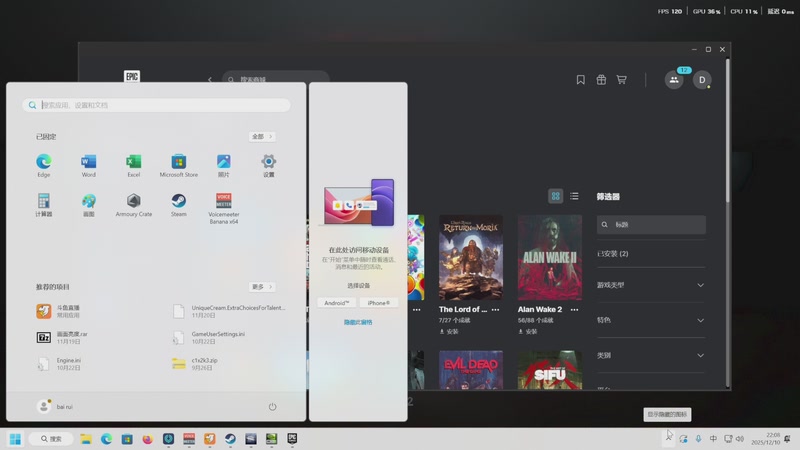The image size is (800, 450).
Task: Click 隐藏此窗格 link in phone pane
Action: (x=358, y=322)
